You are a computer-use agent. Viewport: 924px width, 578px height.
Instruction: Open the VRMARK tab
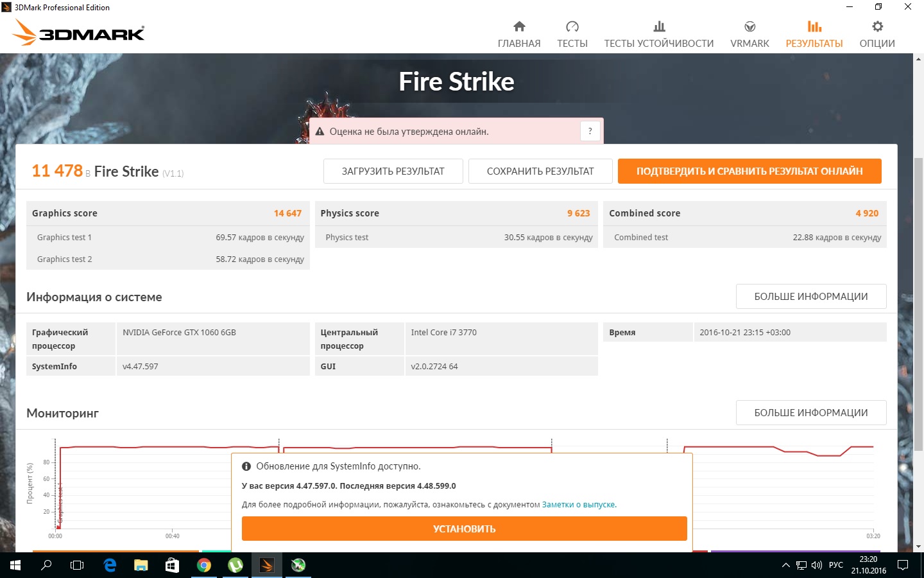click(749, 34)
